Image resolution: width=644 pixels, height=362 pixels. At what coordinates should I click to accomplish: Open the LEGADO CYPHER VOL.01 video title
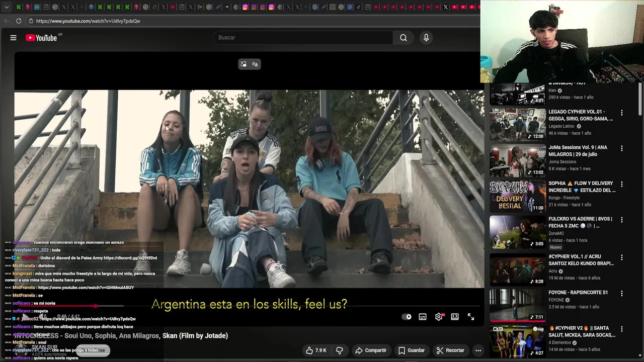coord(581,115)
